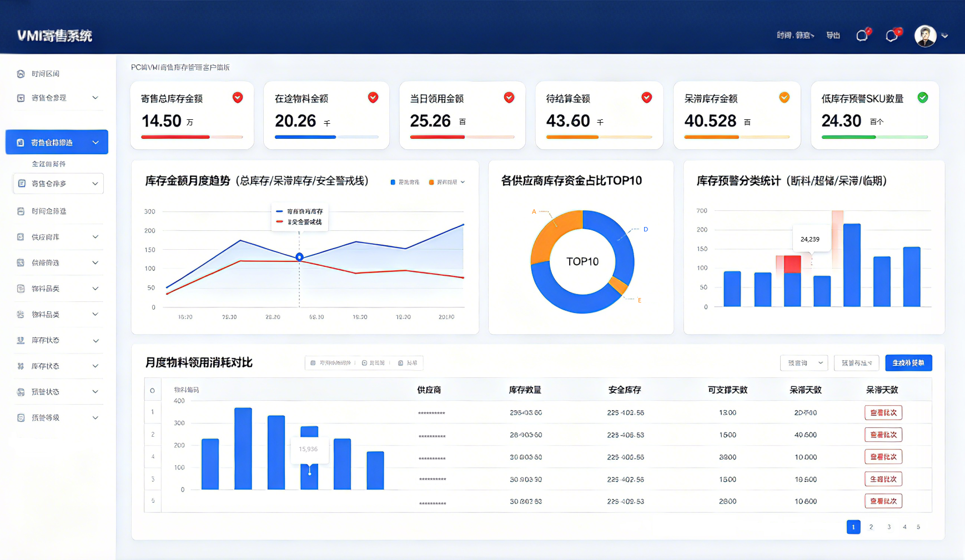965x560 pixels.
Task: Toggle the first filter chip beside 月度物料领用消耗对比
Action: [330, 363]
